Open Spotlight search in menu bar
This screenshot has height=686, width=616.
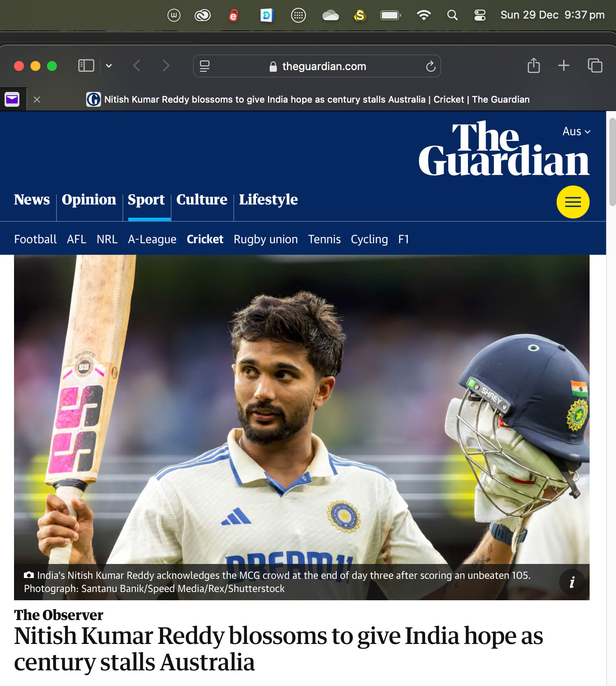click(452, 15)
